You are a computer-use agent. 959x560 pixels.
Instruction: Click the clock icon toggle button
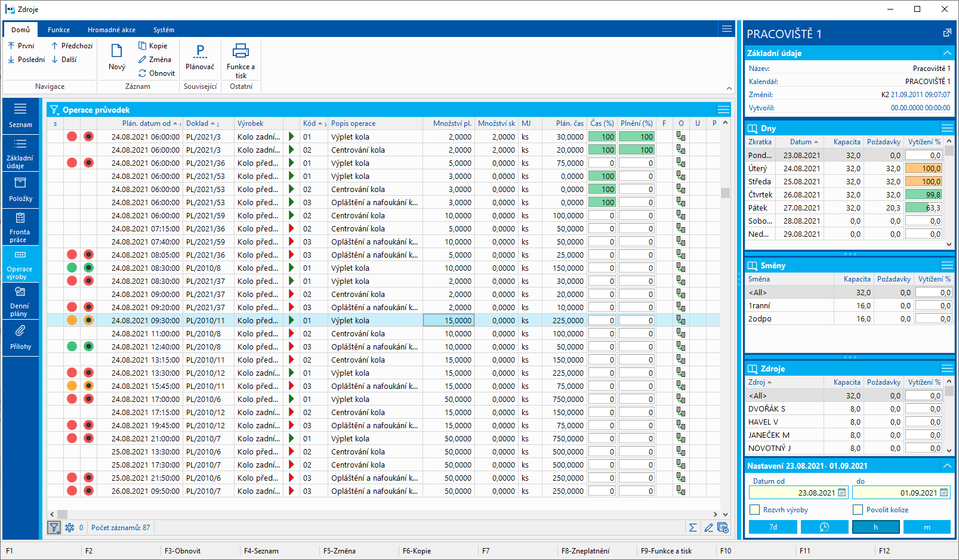click(824, 527)
